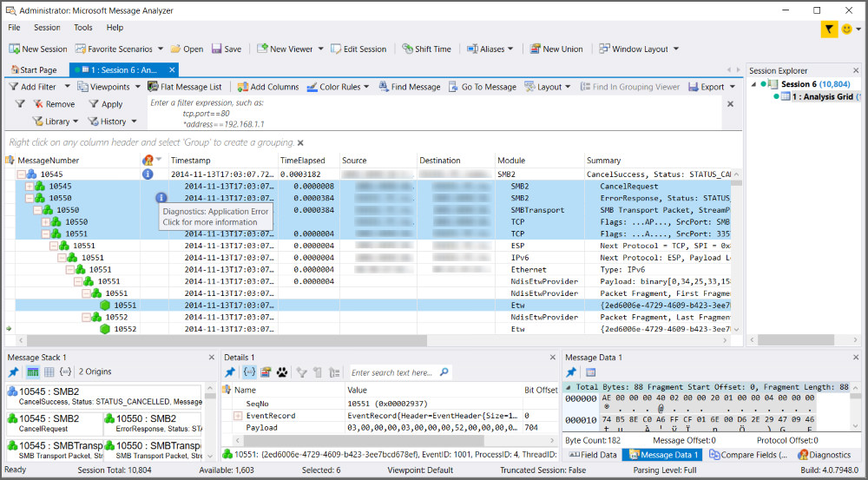Click the Module column header
Screen dimensions: 868x480
click(x=540, y=160)
